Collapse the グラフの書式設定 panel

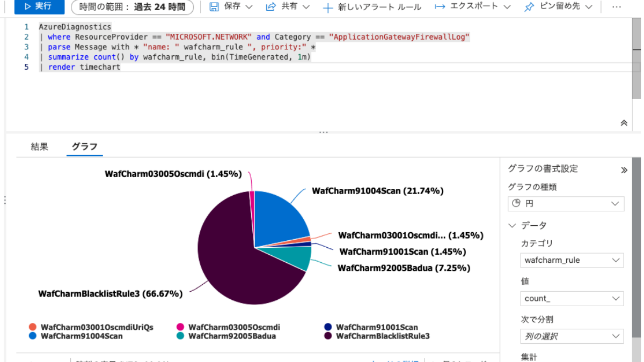pyautogui.click(x=624, y=170)
